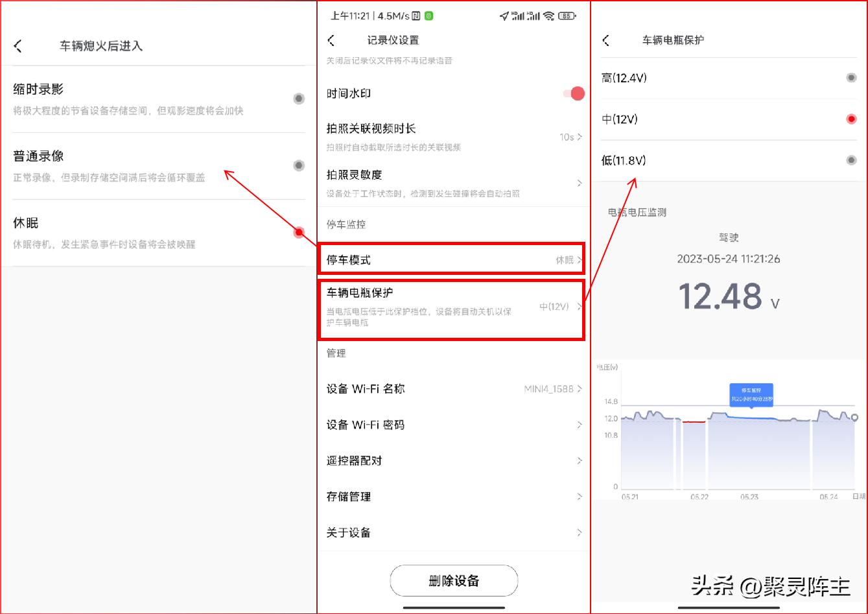This screenshot has width=868, height=614.
Task: Select the 遥控器配对 menu entry
Action: tap(452, 460)
